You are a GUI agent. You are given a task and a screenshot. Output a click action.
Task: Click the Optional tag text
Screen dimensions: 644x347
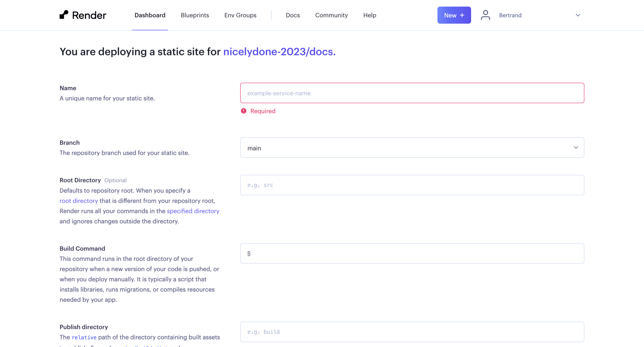tap(115, 180)
